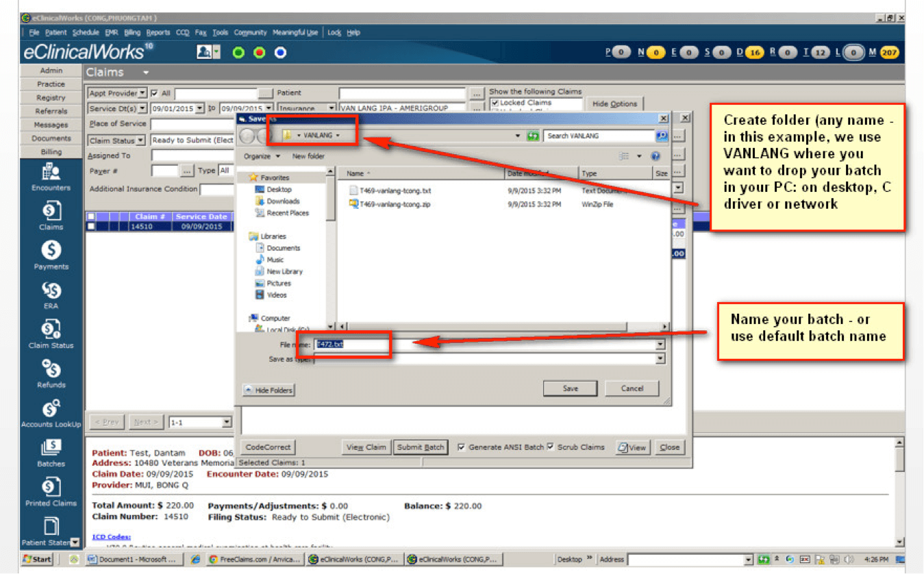Open the Billing menu

(x=132, y=32)
